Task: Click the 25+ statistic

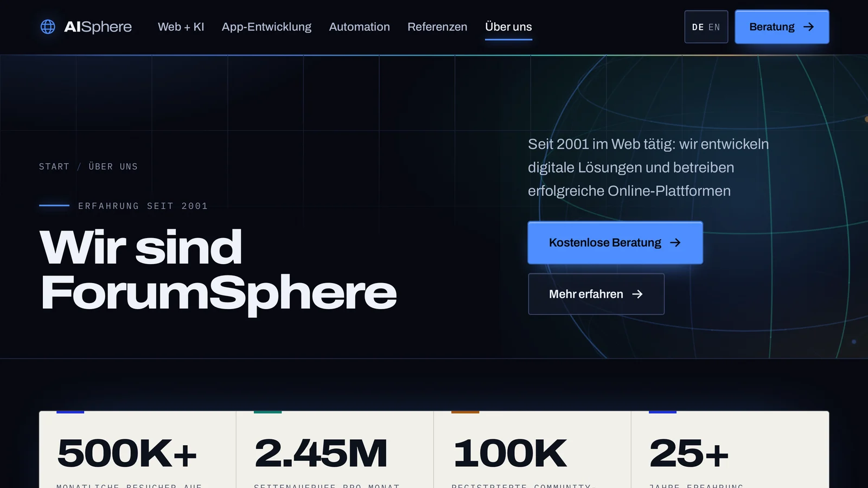Action: point(689,453)
